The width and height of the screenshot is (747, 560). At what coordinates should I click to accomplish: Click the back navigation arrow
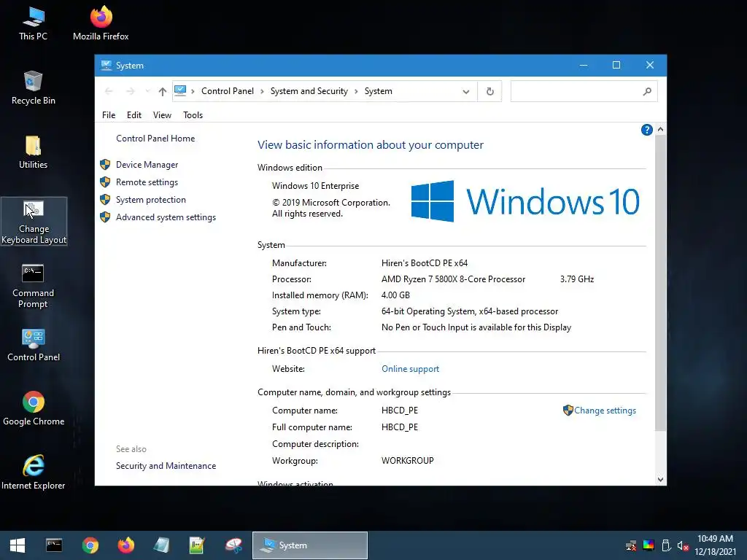(x=109, y=91)
